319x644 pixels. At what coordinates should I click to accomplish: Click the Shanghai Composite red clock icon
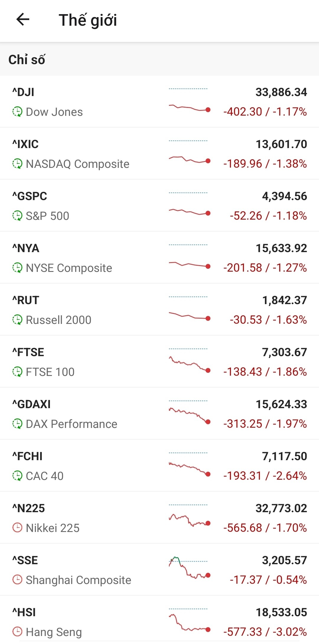pyautogui.click(x=17, y=580)
